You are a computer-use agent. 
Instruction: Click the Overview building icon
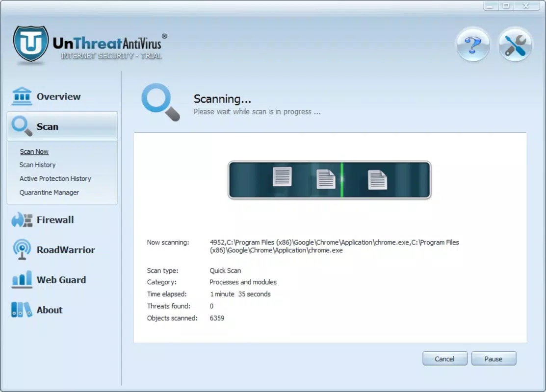pyautogui.click(x=22, y=96)
